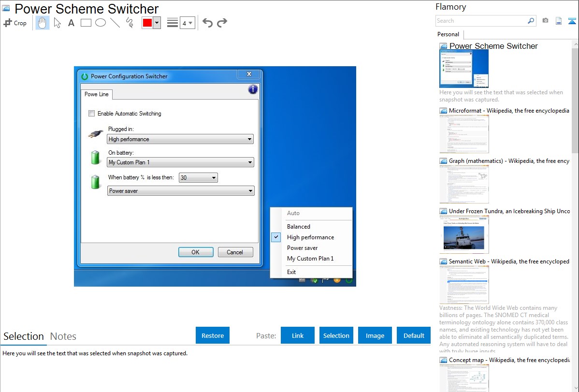Click the Microformat entry title text

click(x=509, y=111)
